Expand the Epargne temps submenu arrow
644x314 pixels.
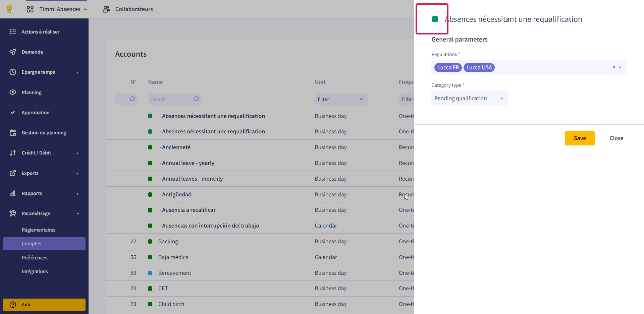tap(77, 72)
